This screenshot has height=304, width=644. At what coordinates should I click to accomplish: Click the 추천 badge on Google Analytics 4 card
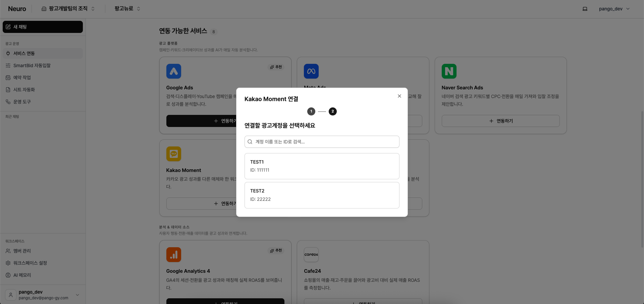[x=276, y=251]
